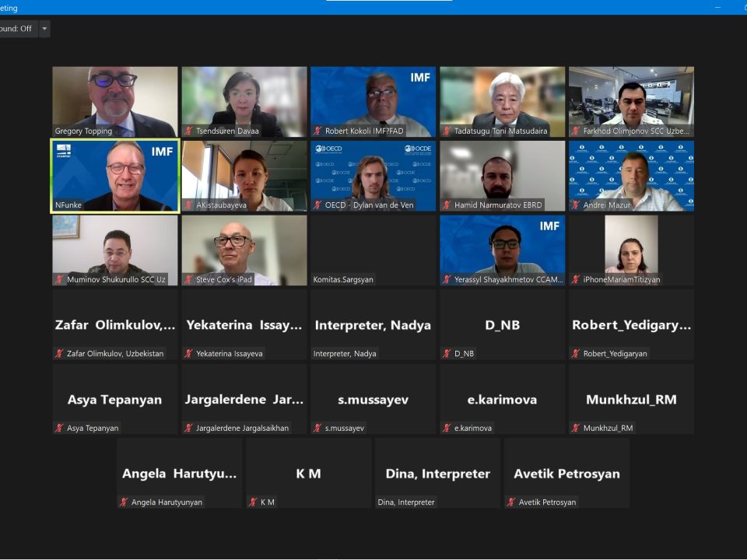Click muted mic icon next to Andrei Mazur
Viewport: 747px width, 560px height.
pos(576,205)
